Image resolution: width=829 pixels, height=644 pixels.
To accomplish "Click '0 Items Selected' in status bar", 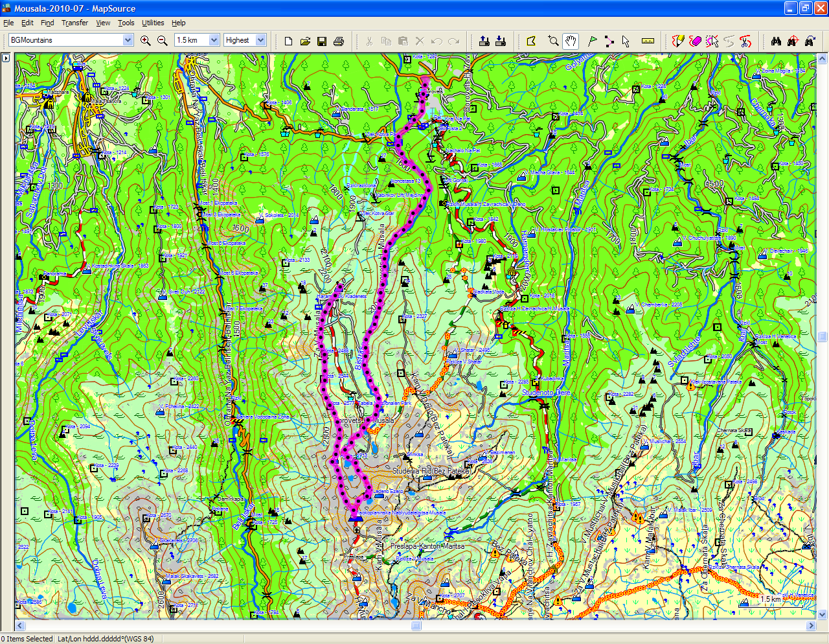I will click(x=27, y=639).
